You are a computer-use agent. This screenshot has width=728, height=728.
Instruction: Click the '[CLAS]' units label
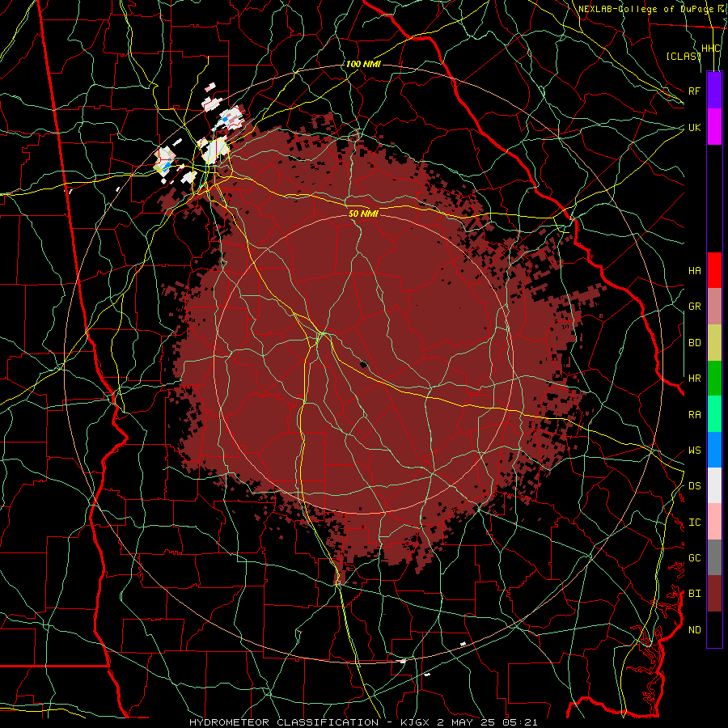(x=684, y=56)
